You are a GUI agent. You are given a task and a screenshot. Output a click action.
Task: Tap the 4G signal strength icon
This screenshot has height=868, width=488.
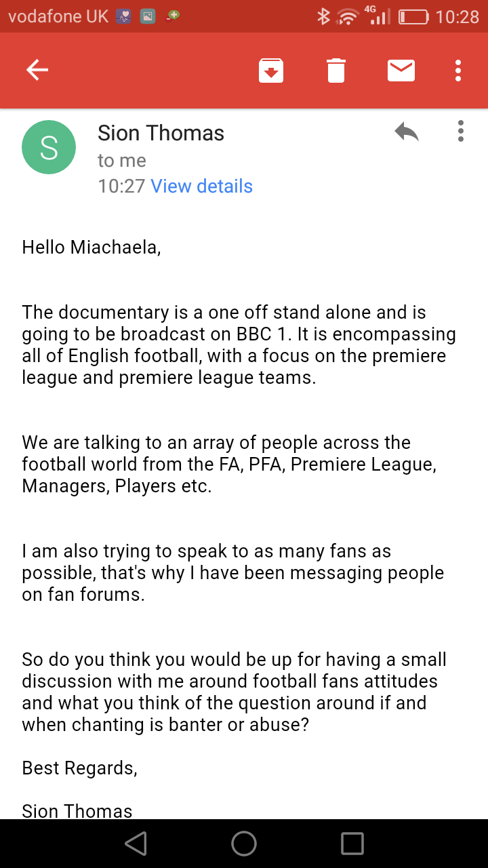tap(380, 16)
